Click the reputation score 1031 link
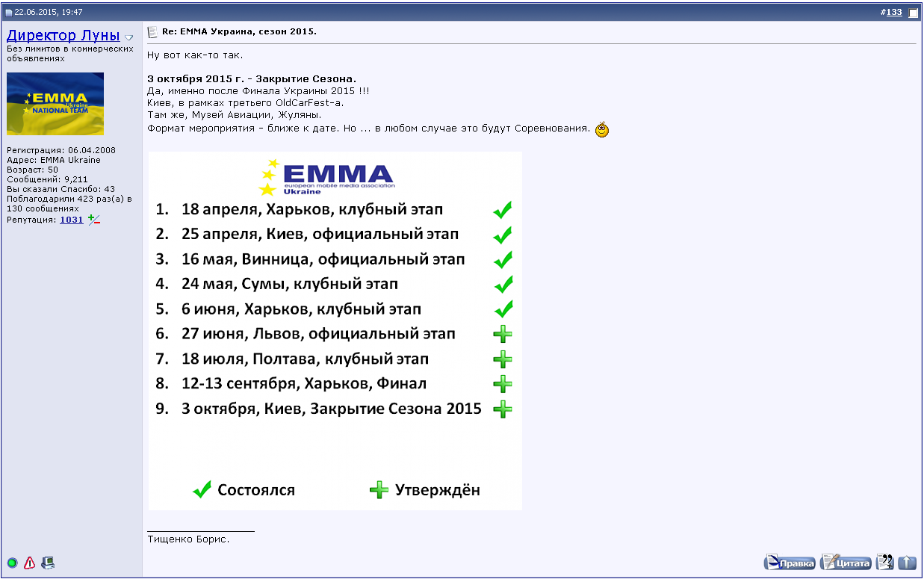 [x=72, y=220]
